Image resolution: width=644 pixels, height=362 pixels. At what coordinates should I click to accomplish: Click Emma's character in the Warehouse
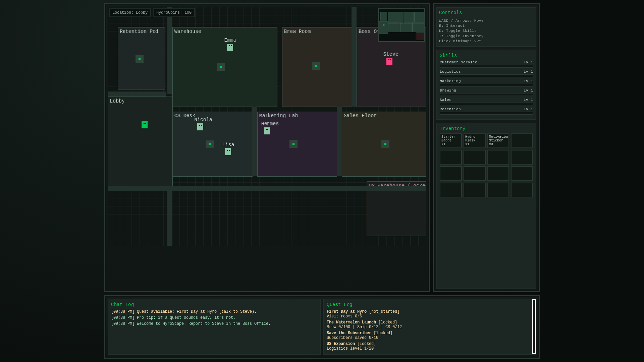click(x=230, y=47)
